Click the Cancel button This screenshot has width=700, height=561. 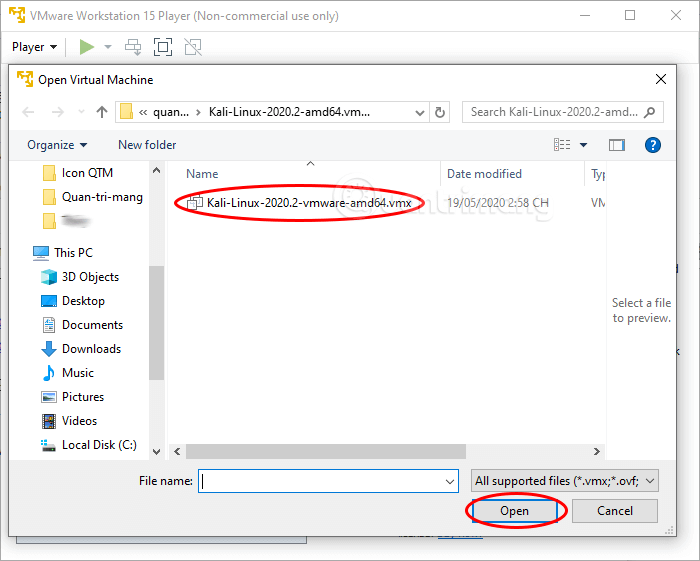(x=615, y=511)
